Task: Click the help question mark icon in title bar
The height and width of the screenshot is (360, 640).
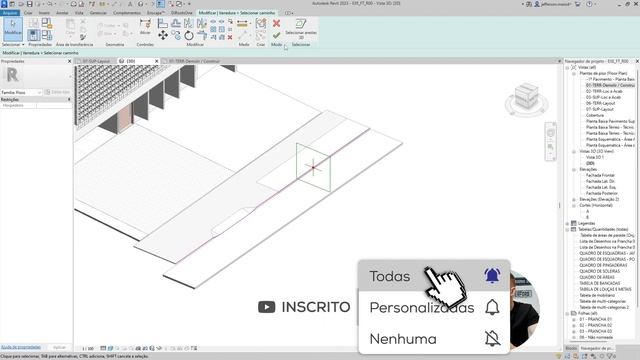Action: point(589,4)
